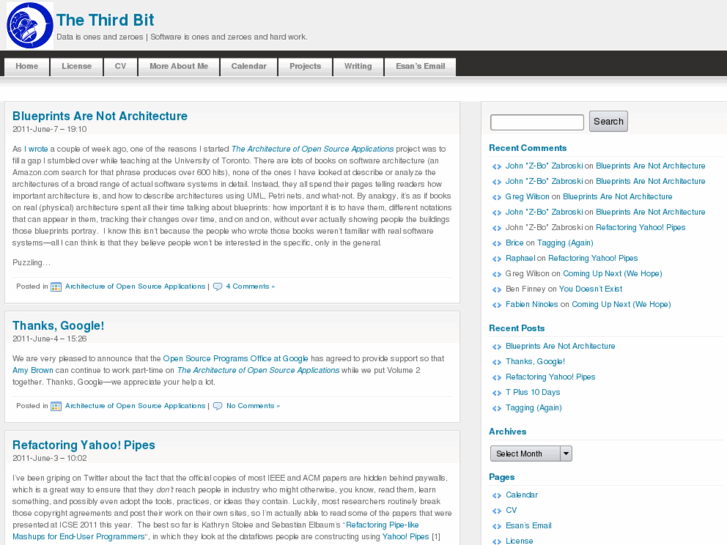727x545 pixels.
Task: Open Tagging (Again) in Recent Posts
Action: point(533,408)
